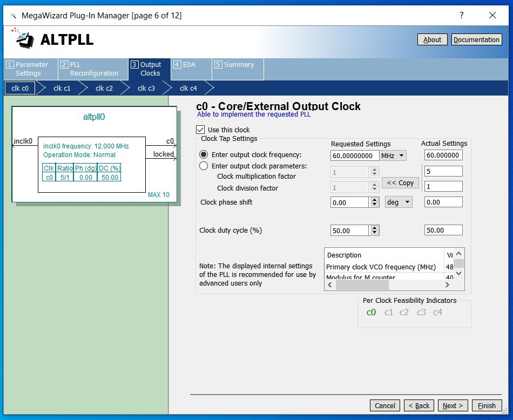Click the c4 feasibility indicator
This screenshot has height=420, width=513.
[x=437, y=313]
